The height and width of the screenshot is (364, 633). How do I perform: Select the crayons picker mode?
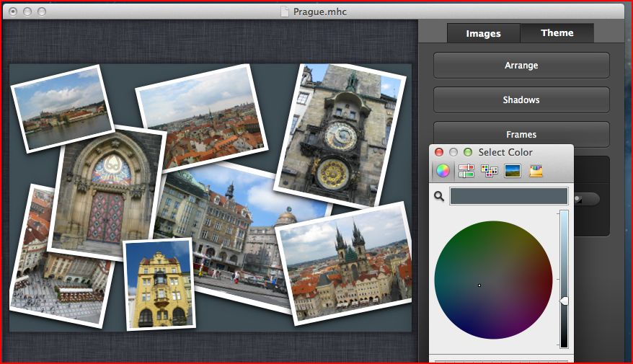(536, 171)
